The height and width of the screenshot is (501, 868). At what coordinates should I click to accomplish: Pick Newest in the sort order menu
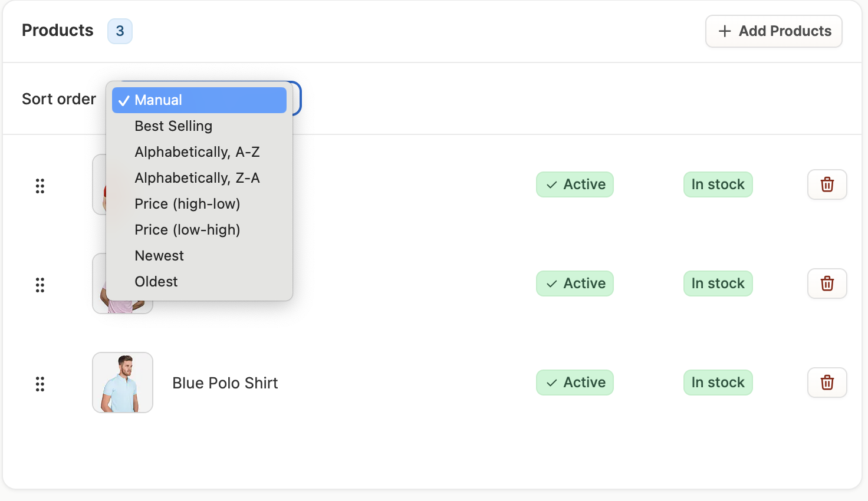[x=159, y=256]
